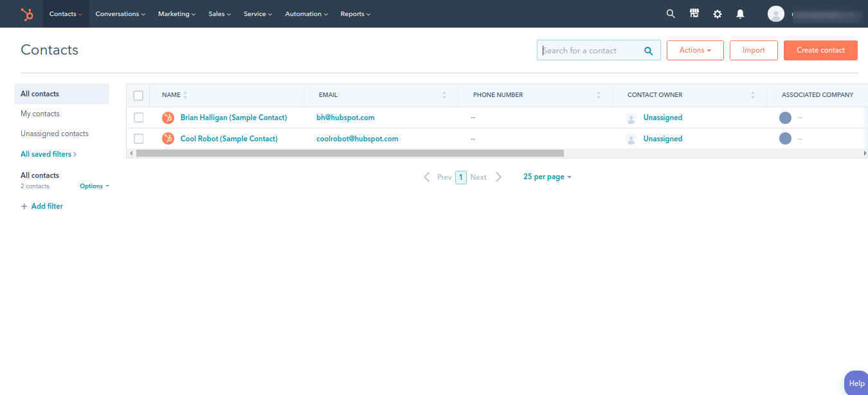Click the user profile avatar
Screen dimensions: 868x395
point(775,13)
